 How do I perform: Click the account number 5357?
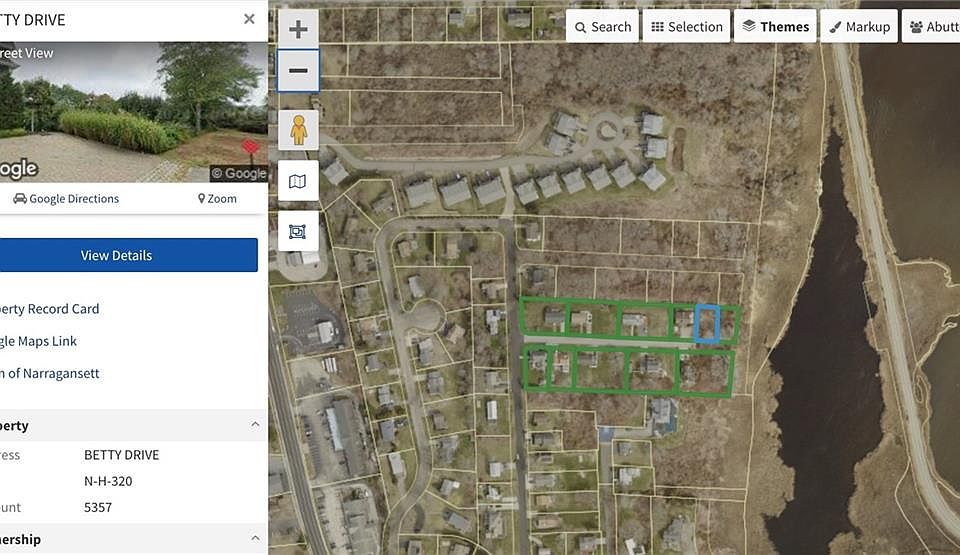tap(98, 507)
